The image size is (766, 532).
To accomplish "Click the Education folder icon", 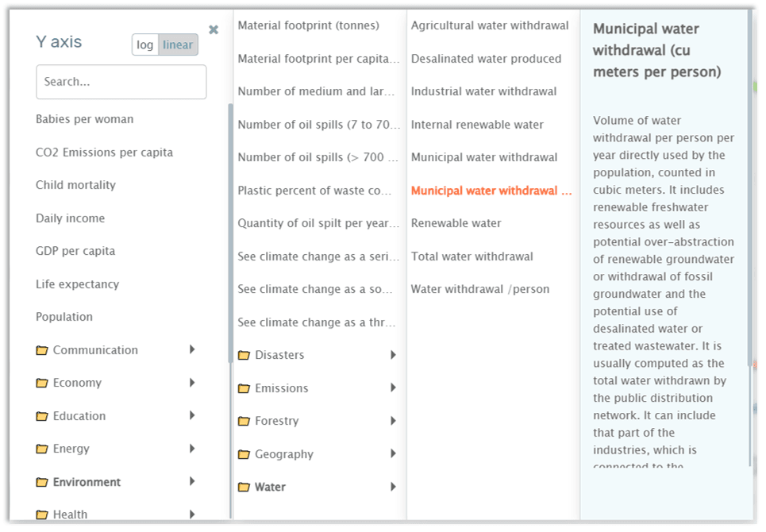I will 42,416.
